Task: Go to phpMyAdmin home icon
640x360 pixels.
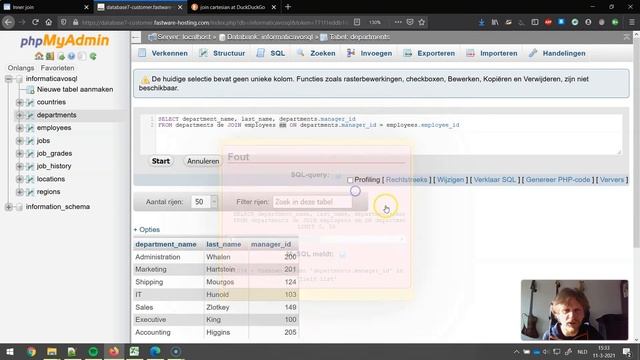Action: tap(39, 56)
